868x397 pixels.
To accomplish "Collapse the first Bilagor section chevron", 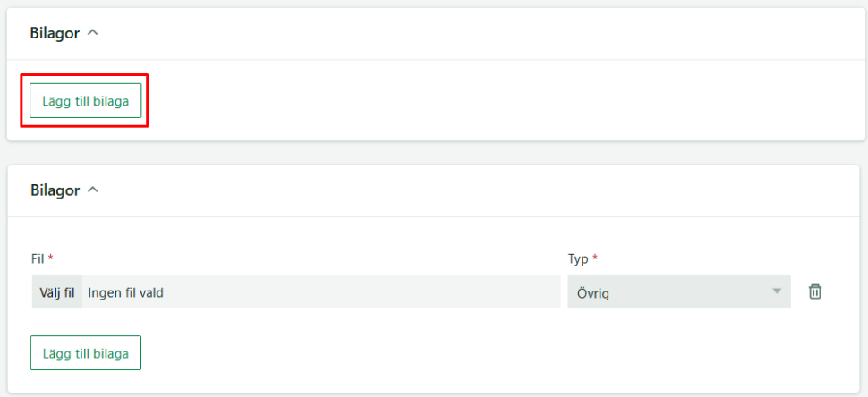I will point(93,33).
